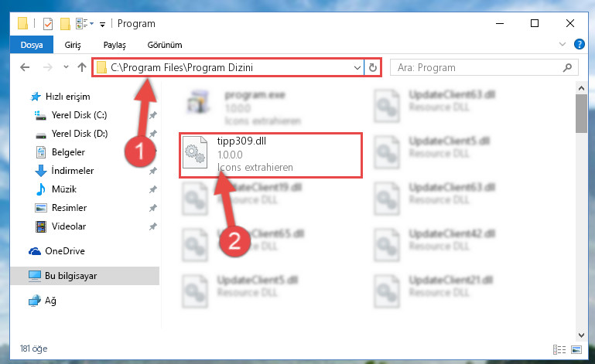Toggle the pin beside İndirmeler
Viewport: 595px width, 364px height.
coord(153,171)
